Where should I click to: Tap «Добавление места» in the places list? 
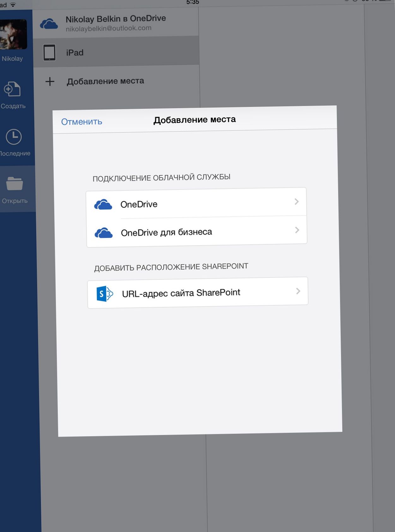[105, 81]
